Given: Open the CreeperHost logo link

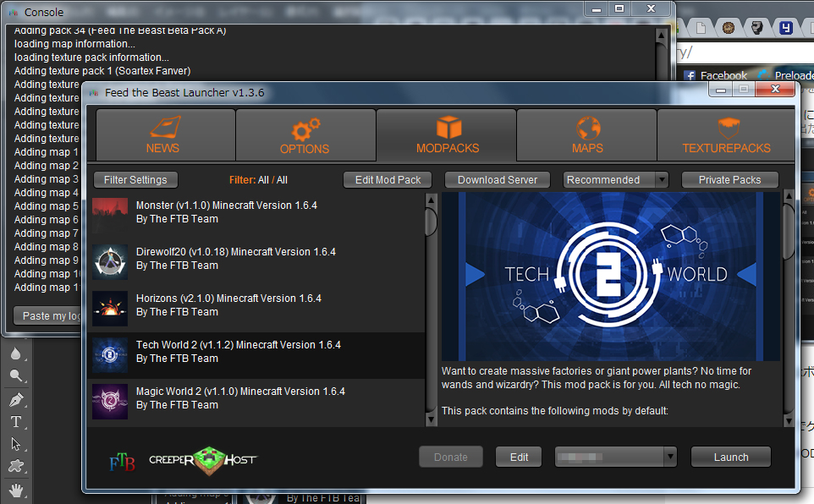Looking at the screenshot, I should 203,460.
